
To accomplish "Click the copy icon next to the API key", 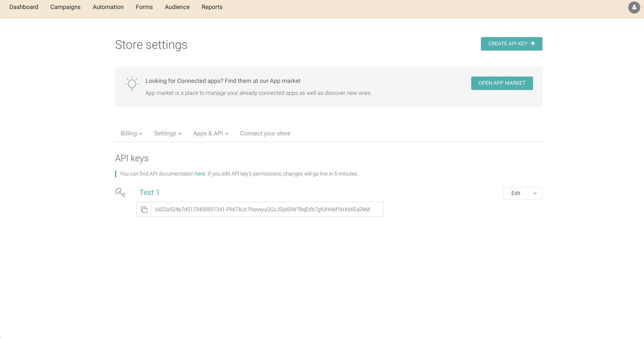I will pos(144,209).
